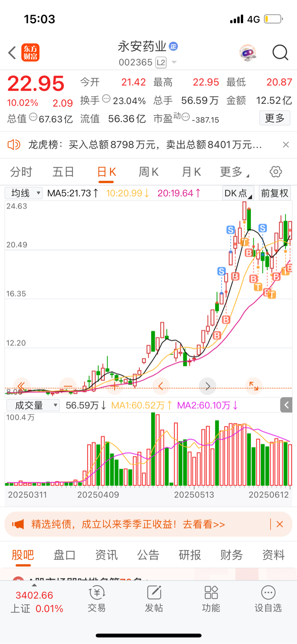Screen dimensions: 297x644
Task: Tap the 20250513 date label
Action: click(194, 495)
